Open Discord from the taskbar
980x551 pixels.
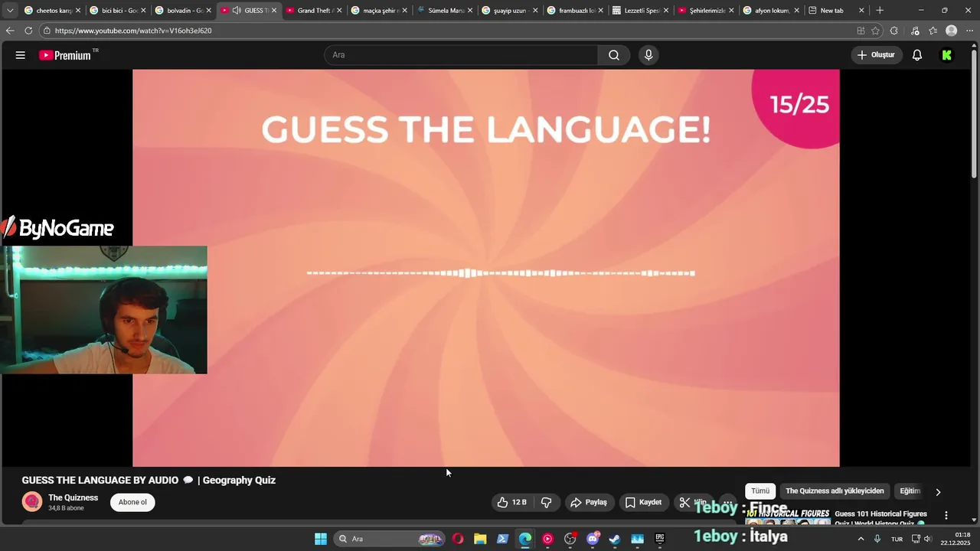coord(593,539)
